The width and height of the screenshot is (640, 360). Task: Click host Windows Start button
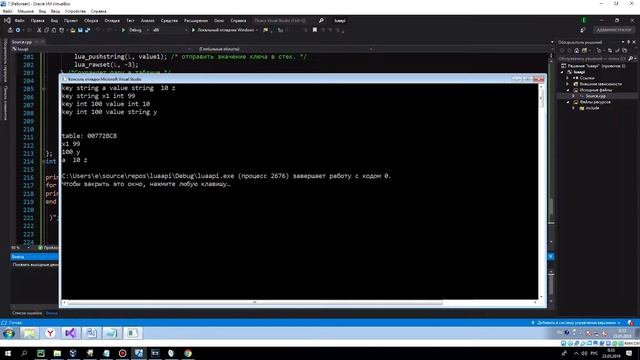(8, 353)
